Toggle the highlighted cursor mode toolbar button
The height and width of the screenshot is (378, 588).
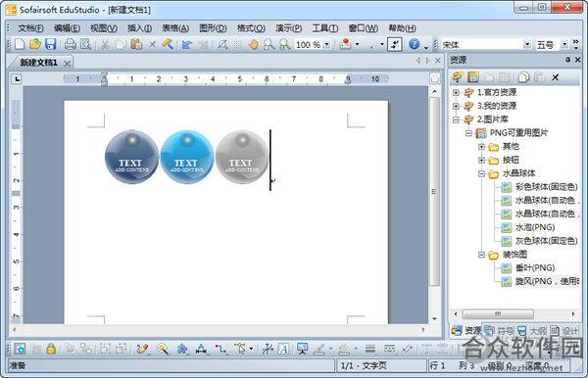pyautogui.click(x=395, y=45)
